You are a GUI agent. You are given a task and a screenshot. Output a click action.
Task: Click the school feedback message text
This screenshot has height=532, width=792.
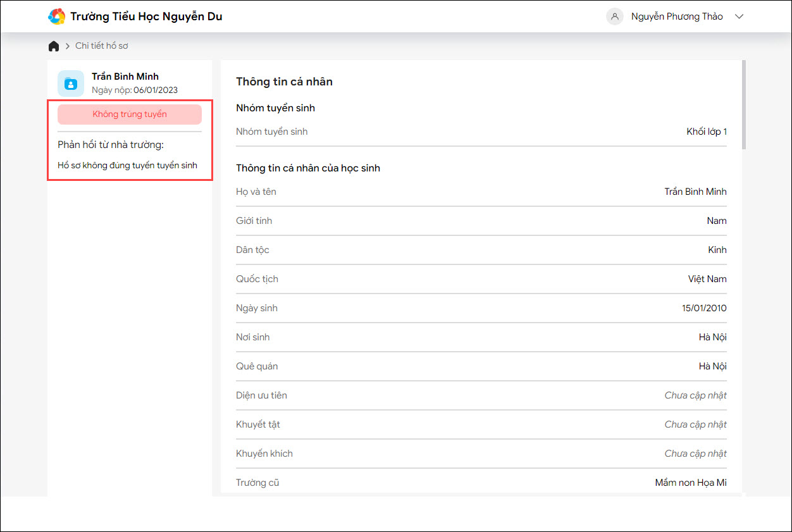coord(127,166)
